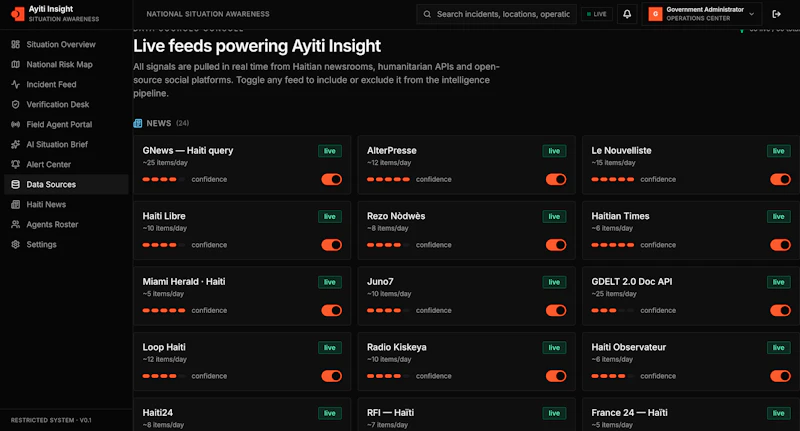Open Agents Roster page
The image size is (800, 431).
click(66, 224)
